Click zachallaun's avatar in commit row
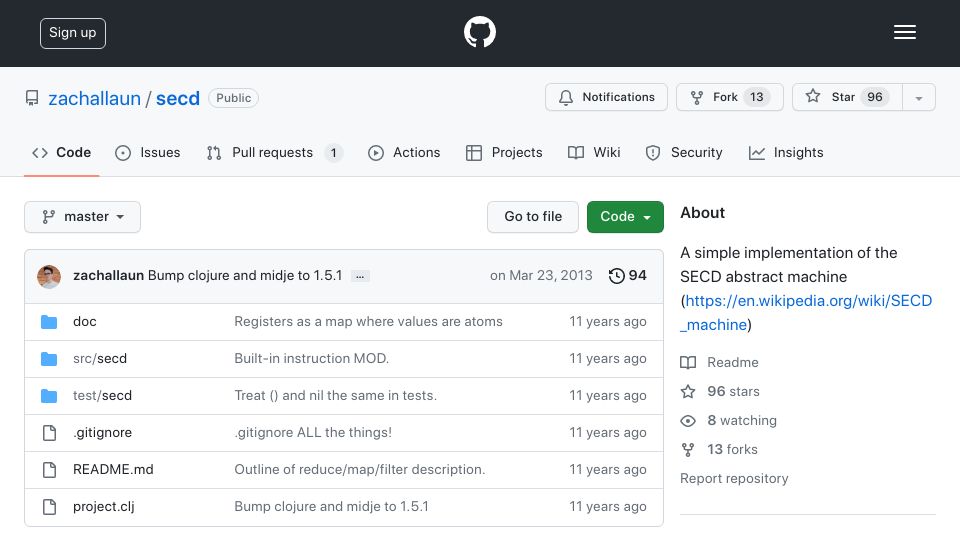The width and height of the screenshot is (960, 540). [x=49, y=277]
